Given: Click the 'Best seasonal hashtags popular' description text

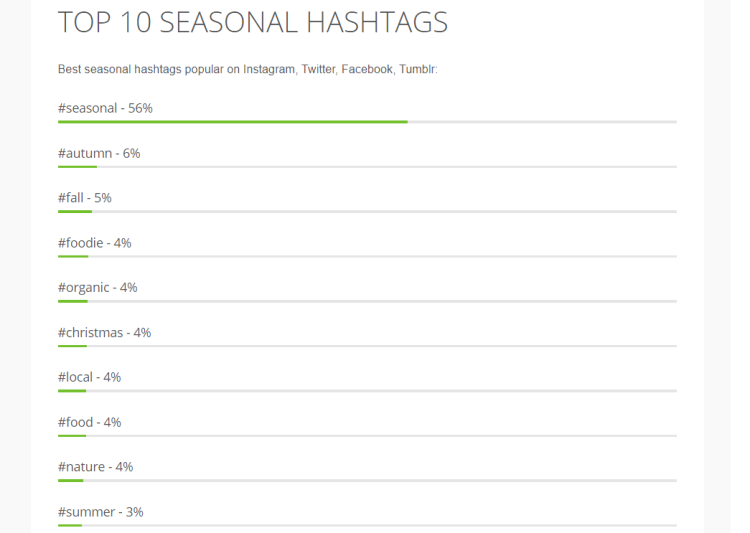Looking at the screenshot, I should coord(248,69).
